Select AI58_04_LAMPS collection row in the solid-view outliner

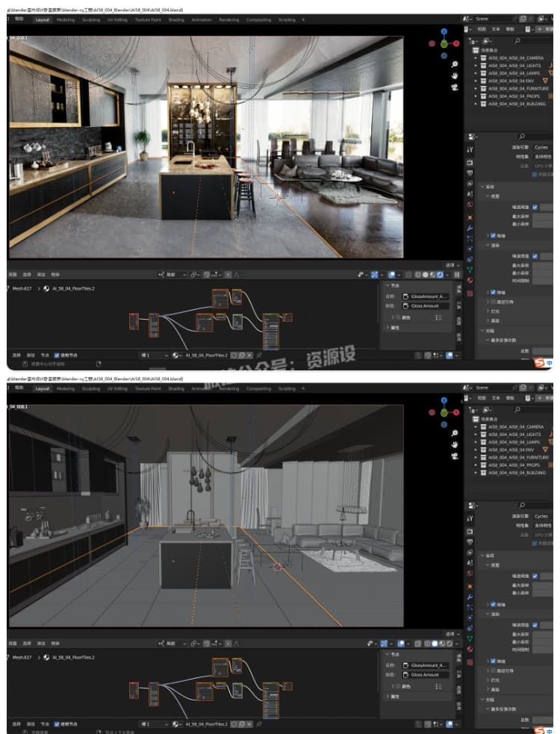pyautogui.click(x=514, y=442)
